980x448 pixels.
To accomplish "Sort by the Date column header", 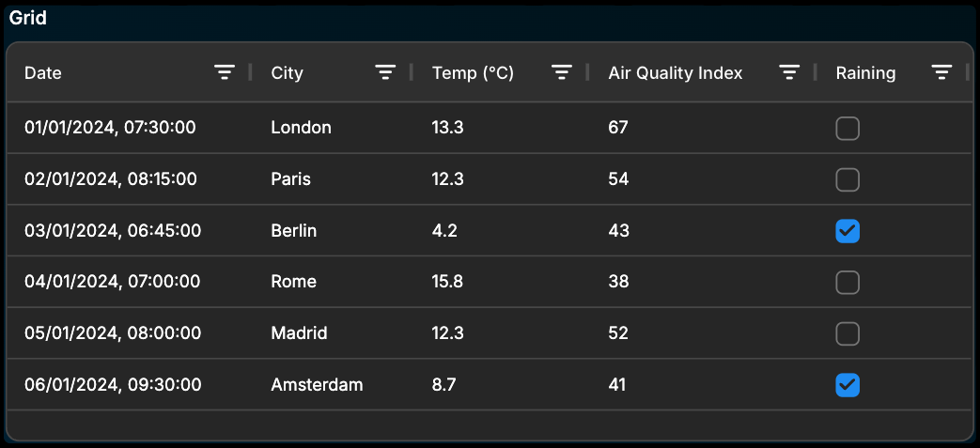I will [x=43, y=73].
